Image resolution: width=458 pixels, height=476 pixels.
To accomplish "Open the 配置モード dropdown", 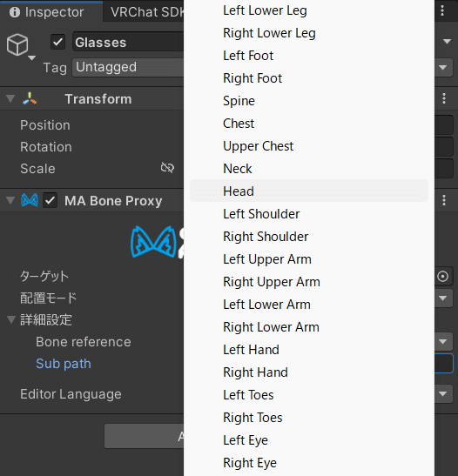I will click(x=443, y=298).
